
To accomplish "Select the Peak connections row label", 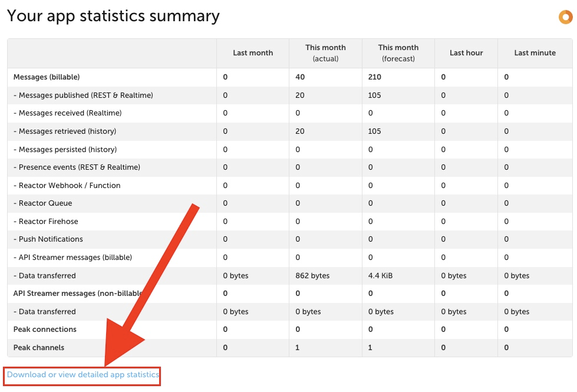I will (x=45, y=330).
